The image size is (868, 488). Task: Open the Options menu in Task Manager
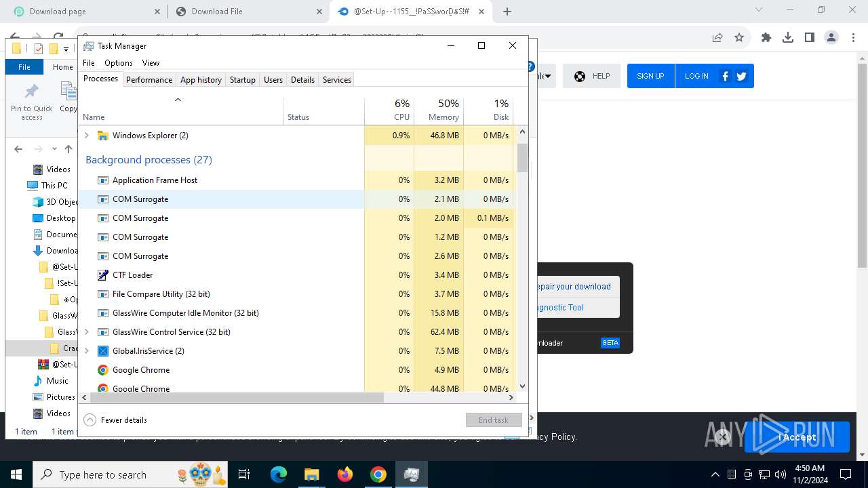119,63
